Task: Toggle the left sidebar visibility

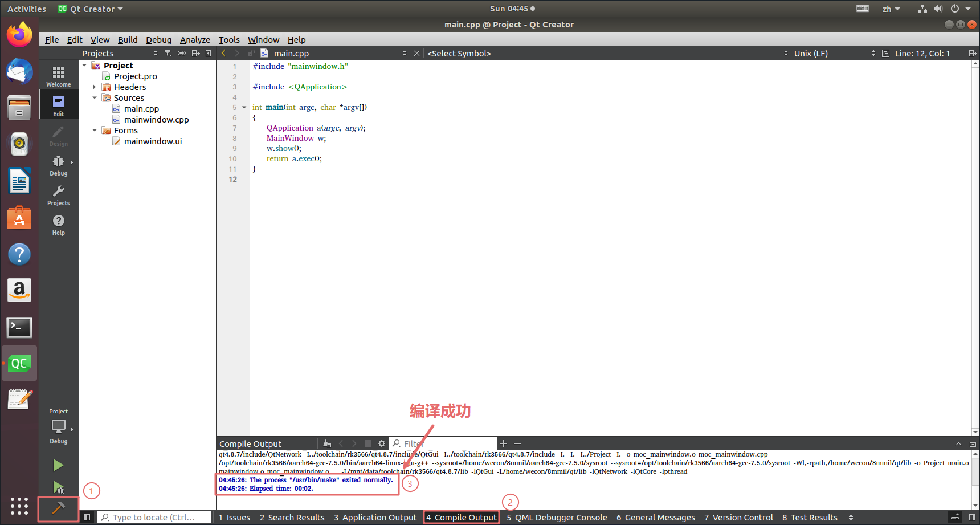Action: (87, 518)
